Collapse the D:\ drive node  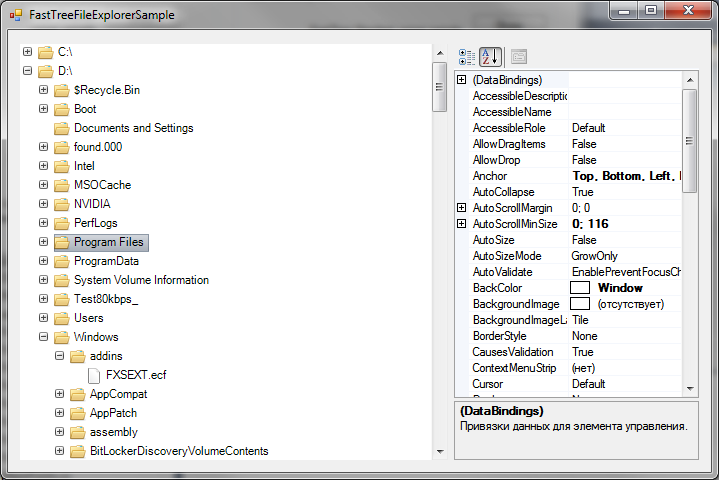pos(28,71)
